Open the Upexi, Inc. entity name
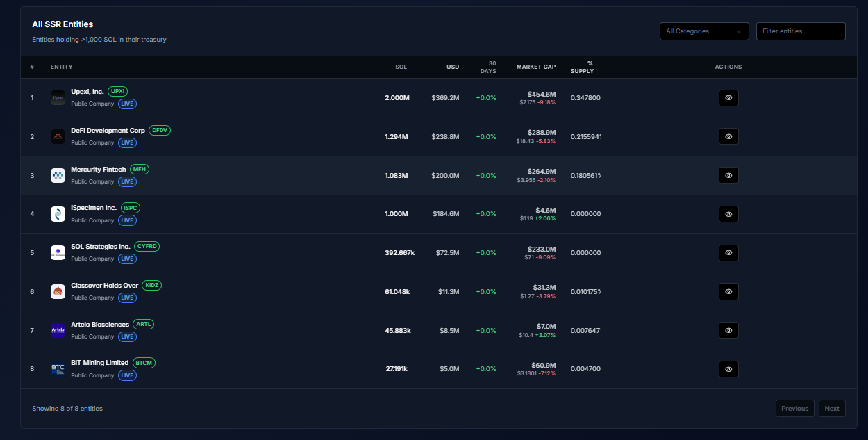Screen dimensions: 868x440 [87, 92]
